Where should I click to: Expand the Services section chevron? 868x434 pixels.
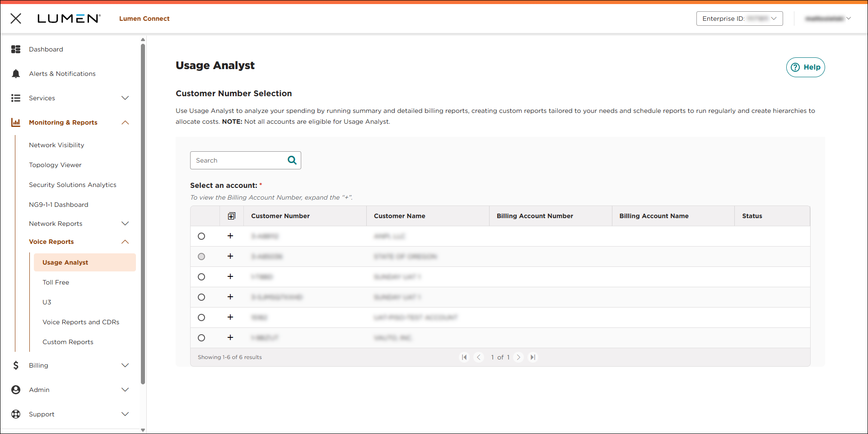click(x=125, y=98)
